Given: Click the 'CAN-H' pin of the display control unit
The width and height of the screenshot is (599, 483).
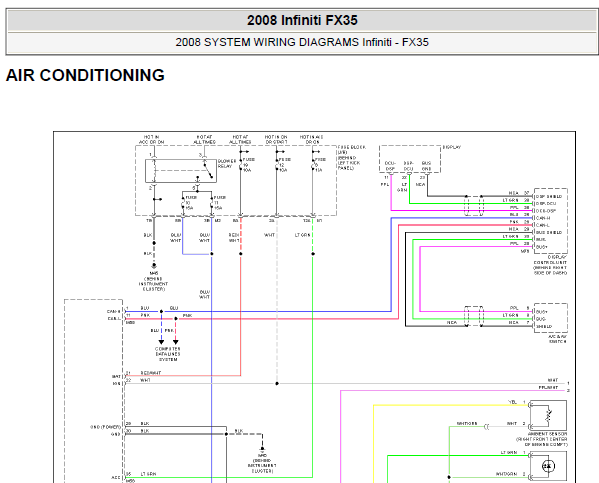Looking at the screenshot, I should point(543,218).
